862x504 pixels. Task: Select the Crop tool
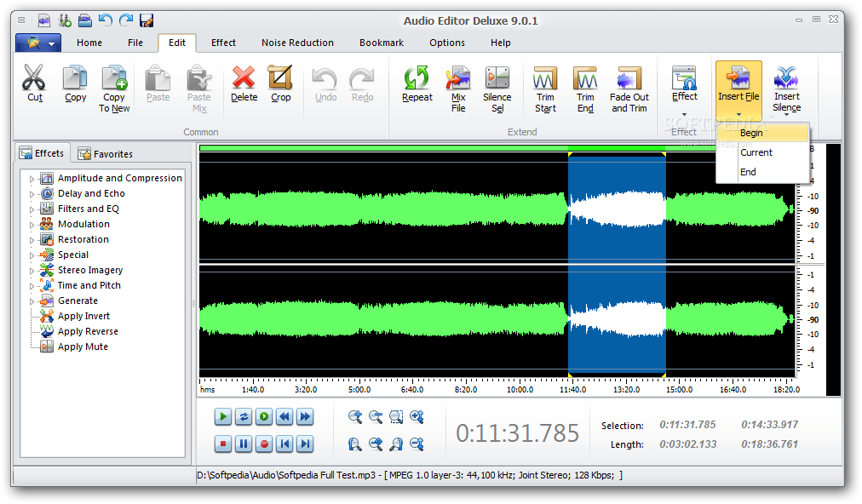pyautogui.click(x=280, y=77)
